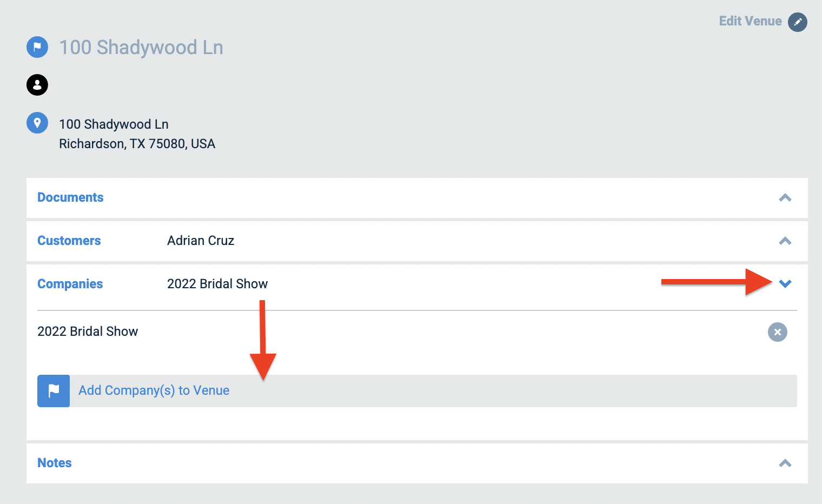The width and height of the screenshot is (822, 504).
Task: Click the Documents section heading
Action: coord(70,197)
